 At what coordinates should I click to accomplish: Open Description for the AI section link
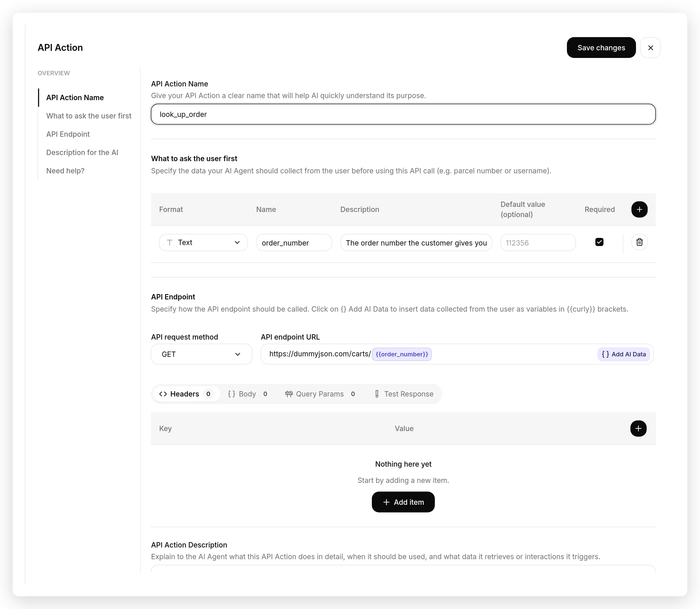click(82, 153)
